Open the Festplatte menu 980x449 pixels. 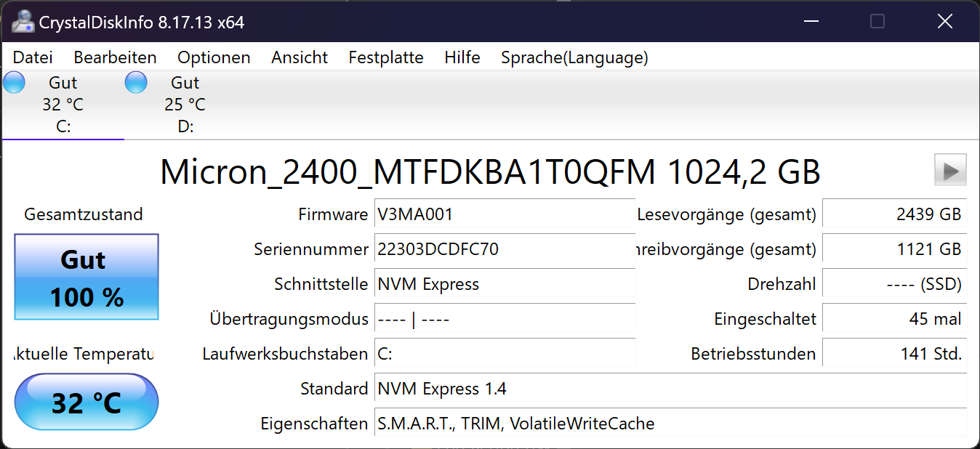(x=386, y=57)
